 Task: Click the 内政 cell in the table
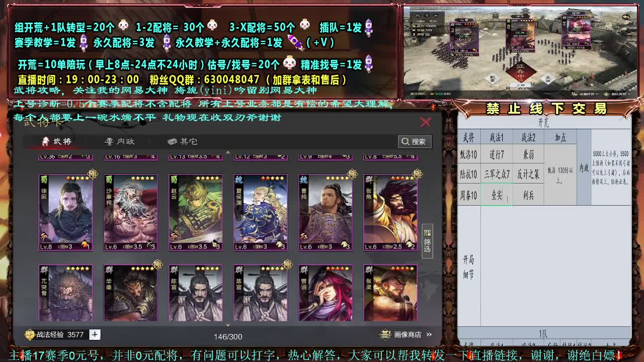tap(584, 168)
